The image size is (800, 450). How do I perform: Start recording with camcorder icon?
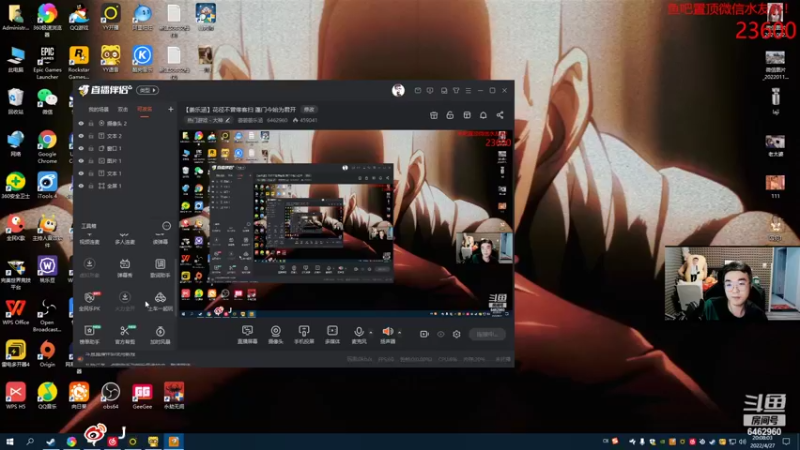(424, 334)
